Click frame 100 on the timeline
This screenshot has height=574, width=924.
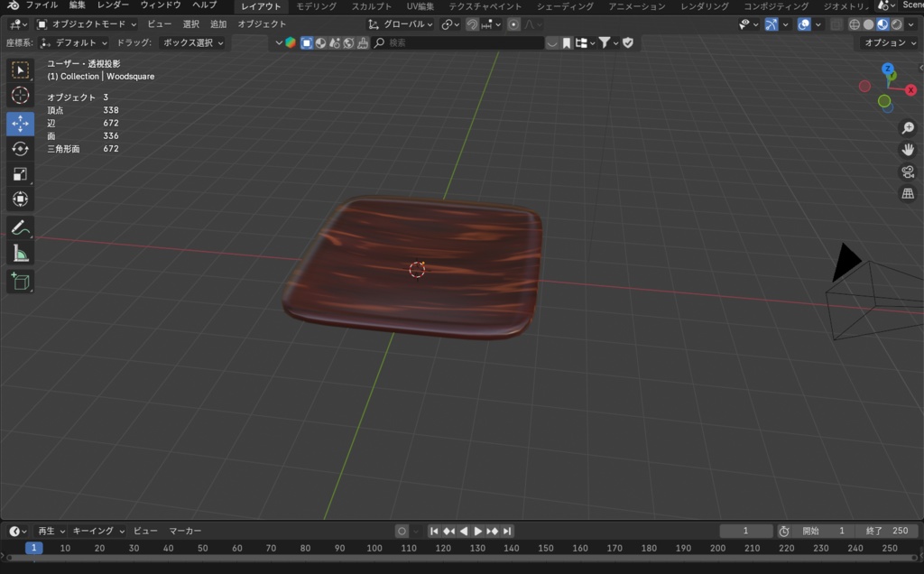click(x=374, y=547)
